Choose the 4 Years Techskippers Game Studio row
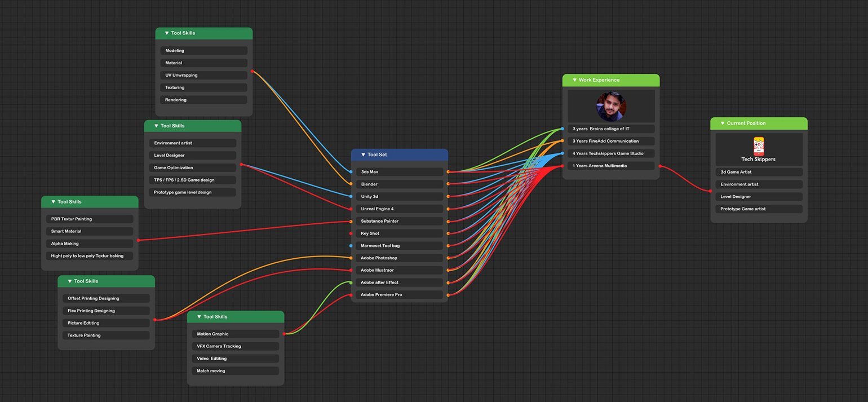 pyautogui.click(x=611, y=153)
